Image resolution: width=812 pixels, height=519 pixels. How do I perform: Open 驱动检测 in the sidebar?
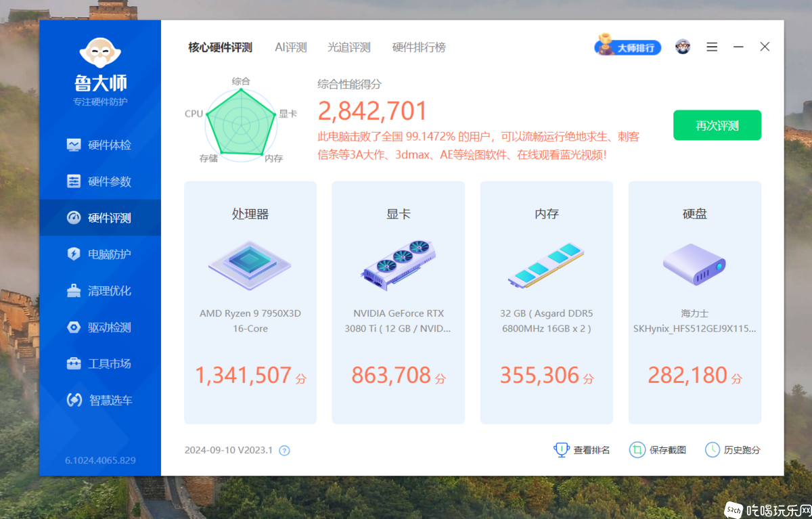[100, 328]
